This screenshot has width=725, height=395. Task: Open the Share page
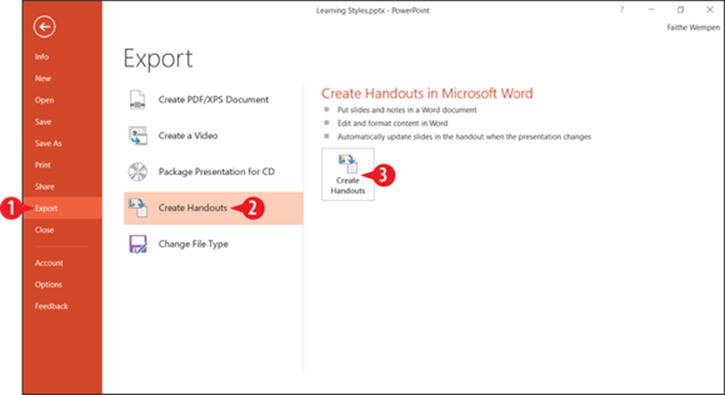click(44, 186)
